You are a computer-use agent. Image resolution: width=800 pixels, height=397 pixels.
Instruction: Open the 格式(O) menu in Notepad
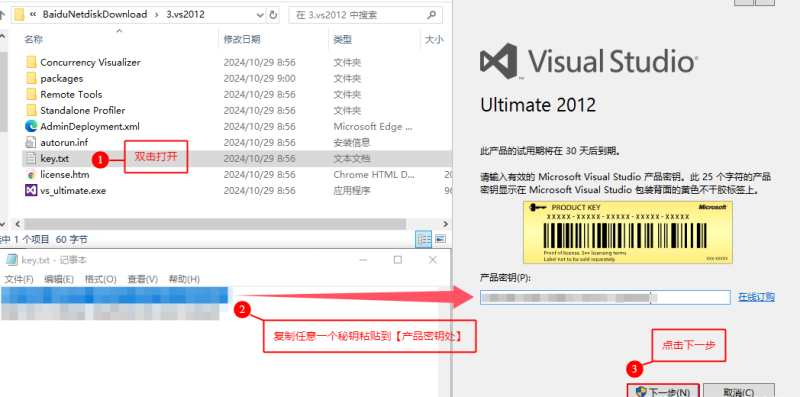(x=101, y=280)
